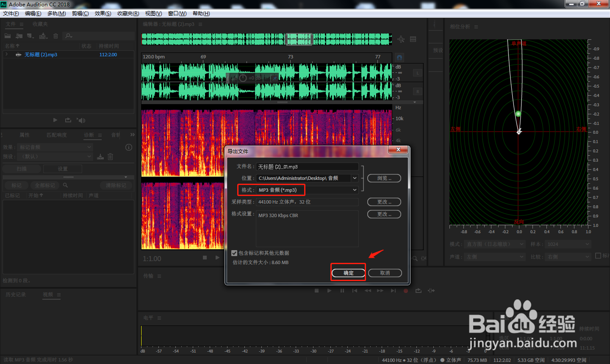Open the Format dropdown showing MP3 audio

[308, 190]
